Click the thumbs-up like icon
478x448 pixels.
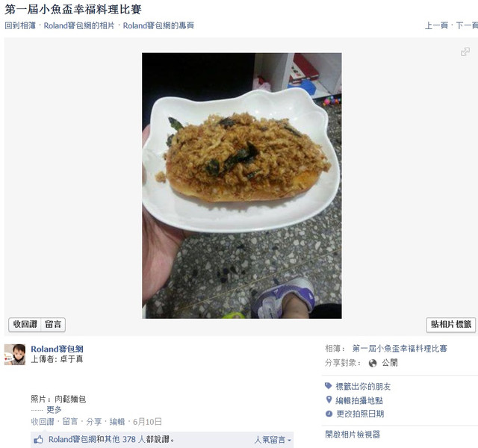(38, 440)
